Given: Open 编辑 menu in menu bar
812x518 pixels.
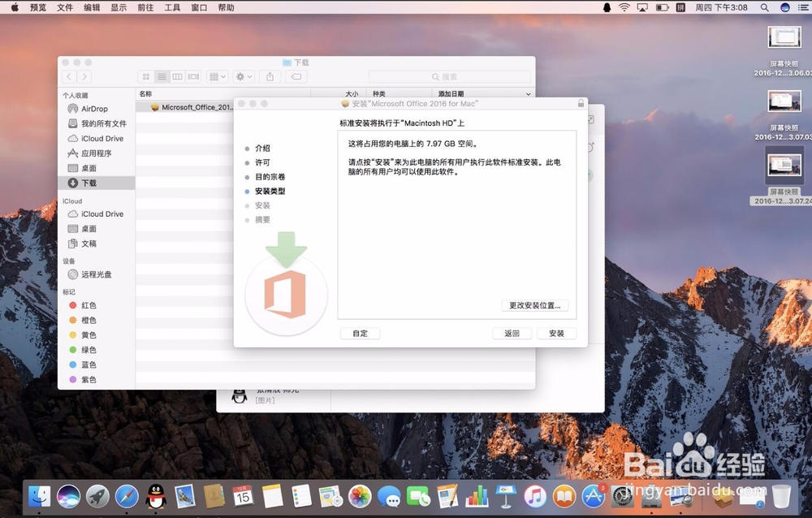Looking at the screenshot, I should (x=92, y=7).
